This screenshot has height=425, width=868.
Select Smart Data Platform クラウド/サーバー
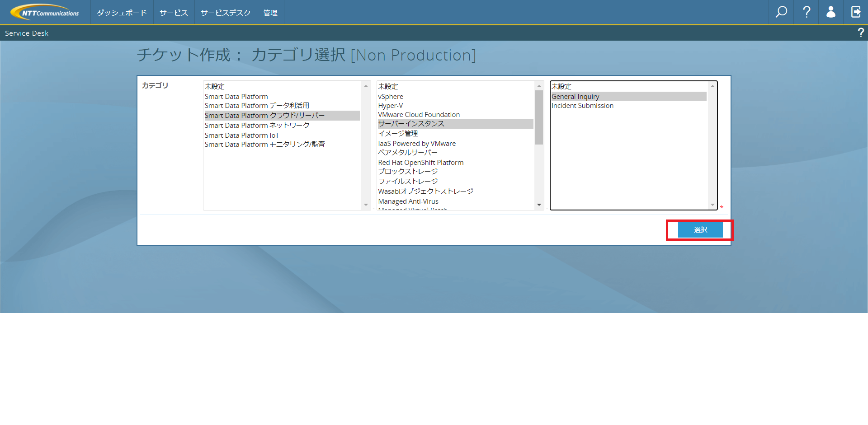pos(282,116)
